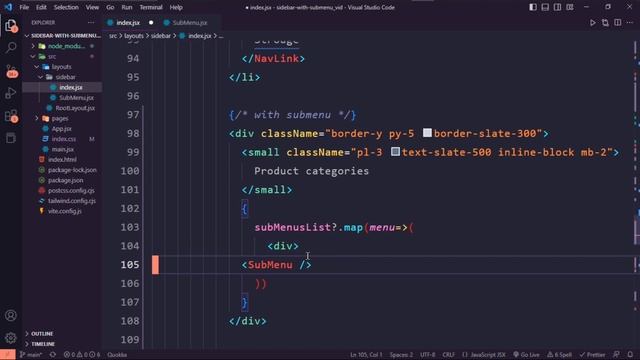
Task: Open App.jsx file
Action: pyautogui.click(x=61, y=129)
